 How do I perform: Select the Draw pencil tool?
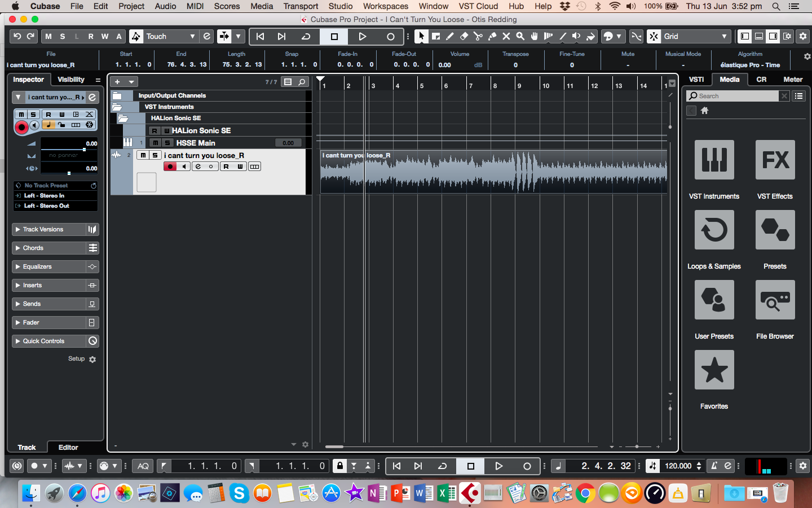point(449,36)
